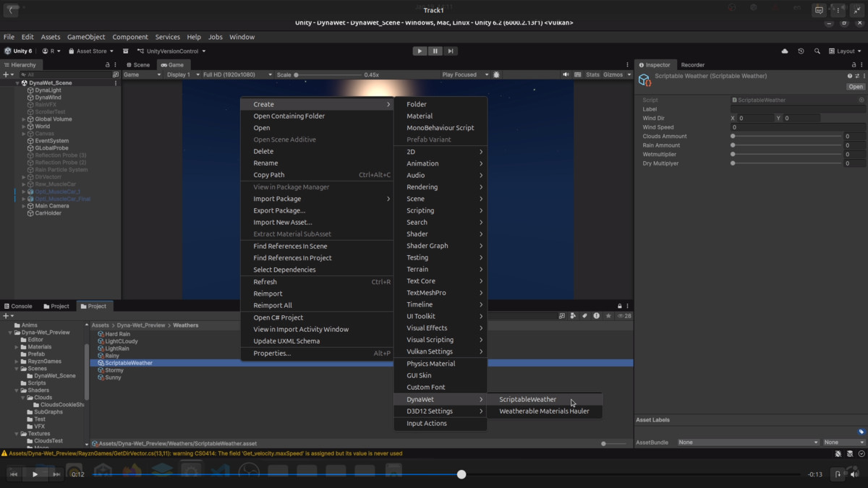Click the Hierarchy search field
The image size is (868, 488).
point(64,74)
